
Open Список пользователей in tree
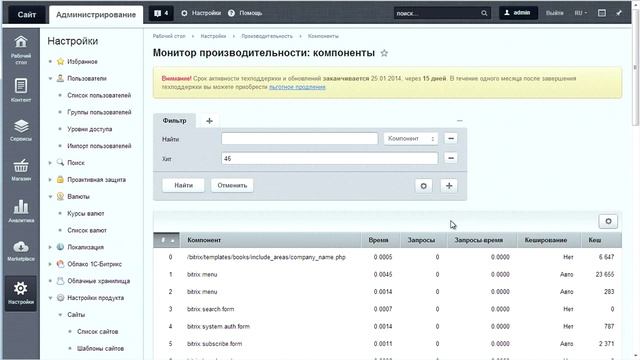pyautogui.click(x=99, y=96)
